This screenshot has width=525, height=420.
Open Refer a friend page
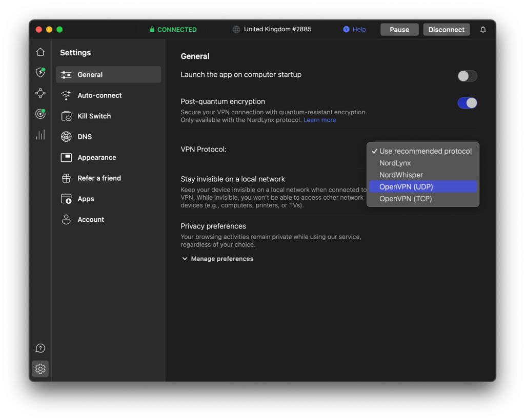[109, 178]
